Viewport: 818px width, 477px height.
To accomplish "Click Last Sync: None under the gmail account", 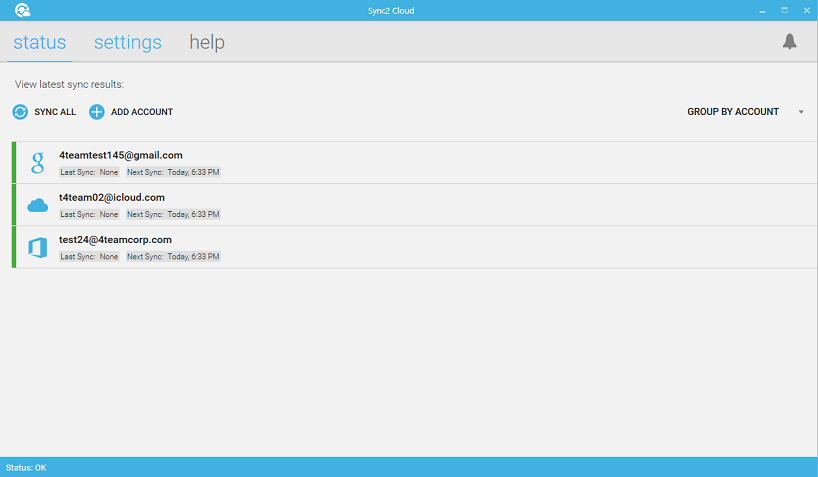I will coord(89,172).
